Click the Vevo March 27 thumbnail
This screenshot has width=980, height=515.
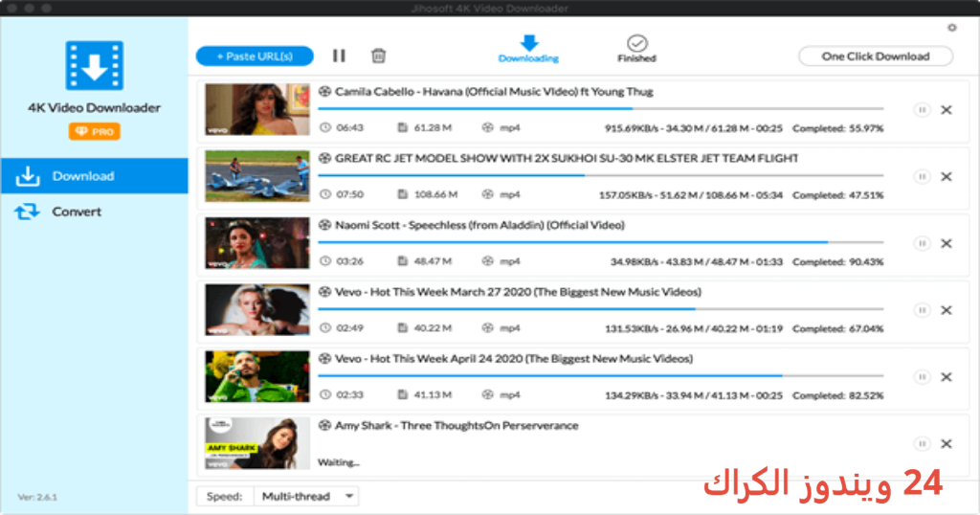click(x=256, y=310)
